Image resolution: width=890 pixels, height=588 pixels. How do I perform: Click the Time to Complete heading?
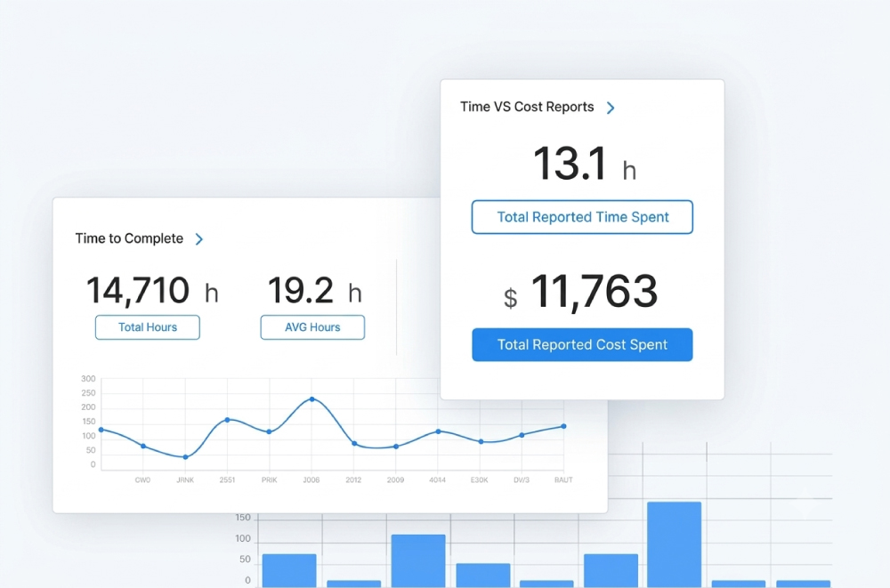coord(129,238)
